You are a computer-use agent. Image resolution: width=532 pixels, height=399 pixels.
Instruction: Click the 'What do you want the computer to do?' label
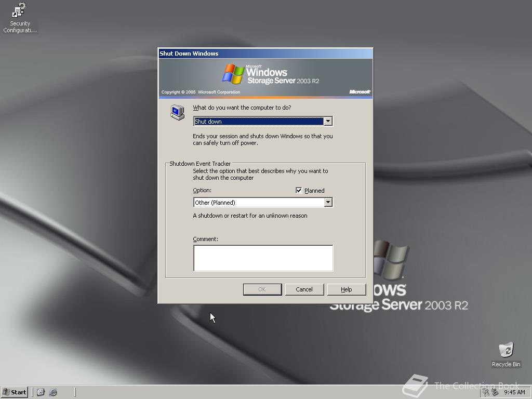242,108
